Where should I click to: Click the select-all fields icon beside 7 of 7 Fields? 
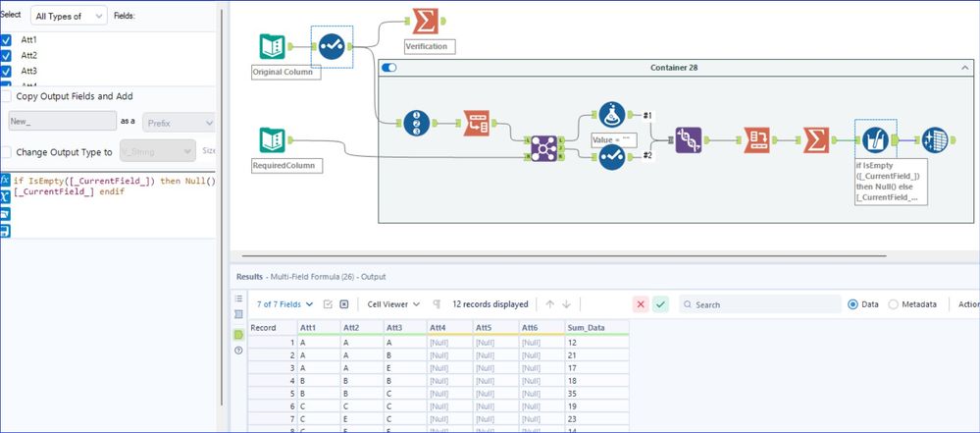pyautogui.click(x=328, y=304)
